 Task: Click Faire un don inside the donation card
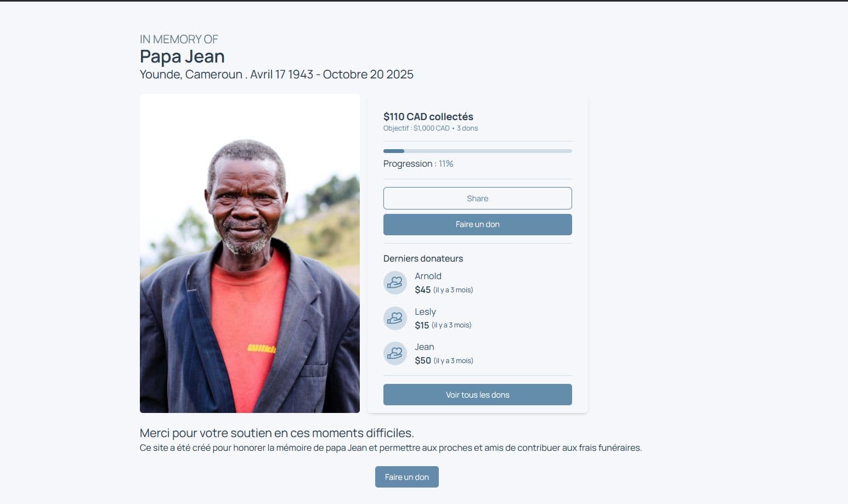(x=477, y=224)
